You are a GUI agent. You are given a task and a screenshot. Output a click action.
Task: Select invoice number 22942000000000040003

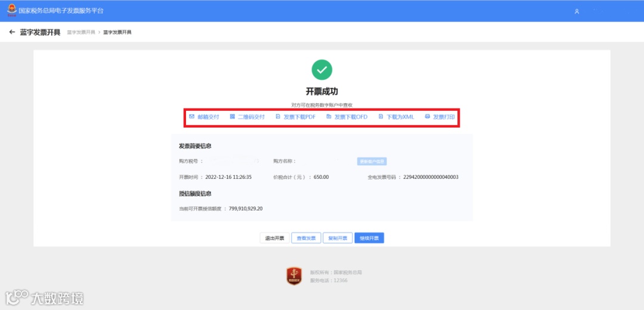click(x=431, y=178)
